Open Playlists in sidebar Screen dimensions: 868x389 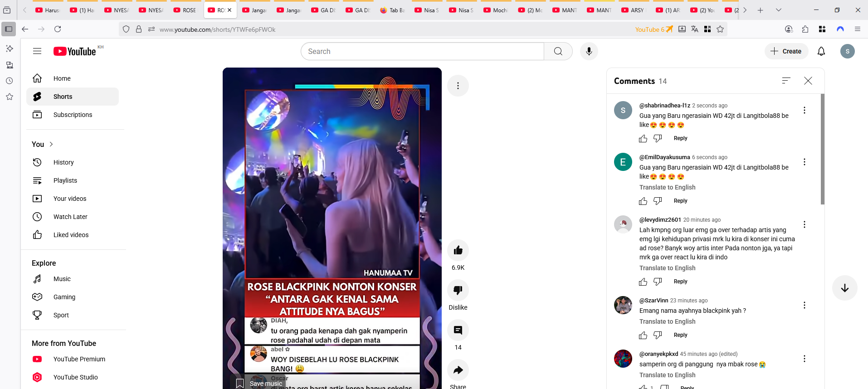[x=73, y=180]
